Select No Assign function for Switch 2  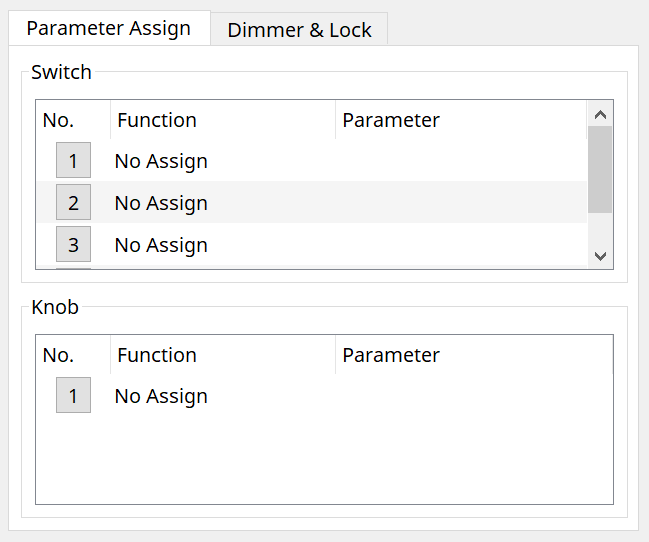[161, 203]
